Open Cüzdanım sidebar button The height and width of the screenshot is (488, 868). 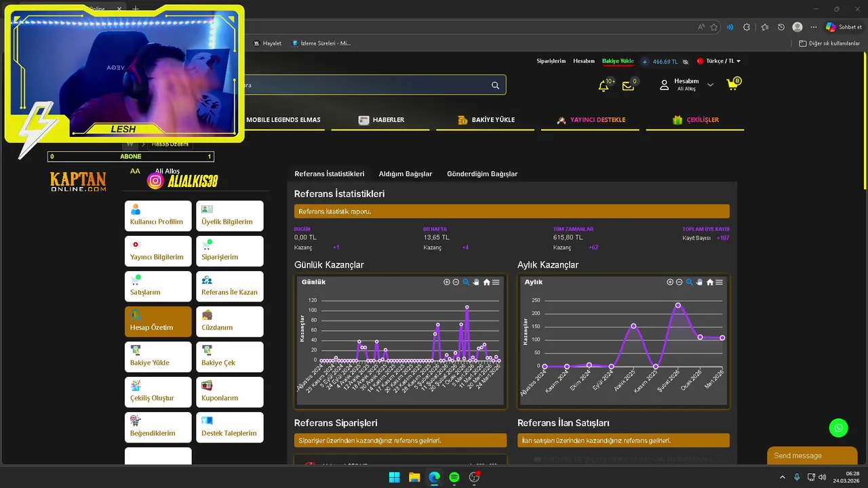point(230,321)
